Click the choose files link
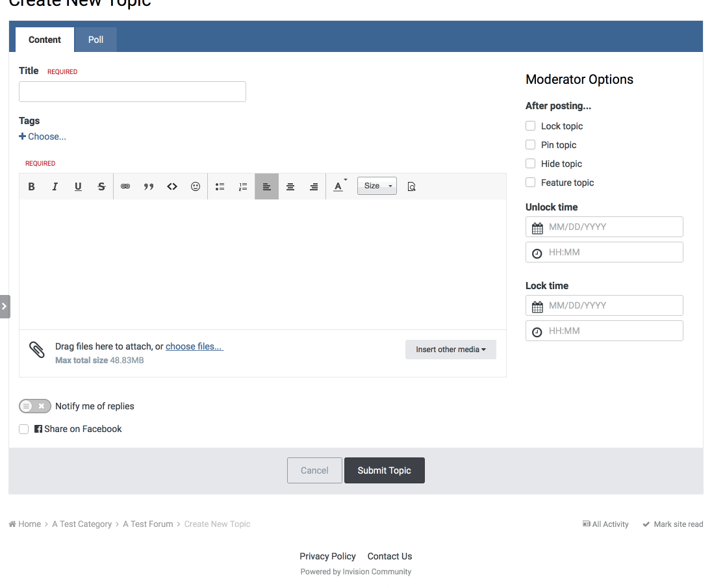Screen dimensions: 712x588 pos(194,346)
